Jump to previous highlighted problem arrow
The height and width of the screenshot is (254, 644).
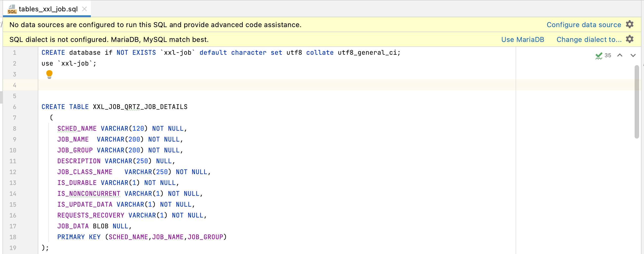(x=620, y=55)
